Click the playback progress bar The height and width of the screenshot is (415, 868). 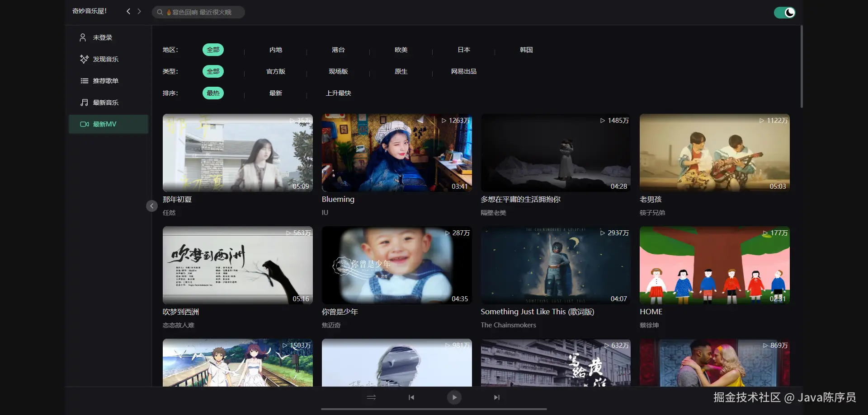434,409
